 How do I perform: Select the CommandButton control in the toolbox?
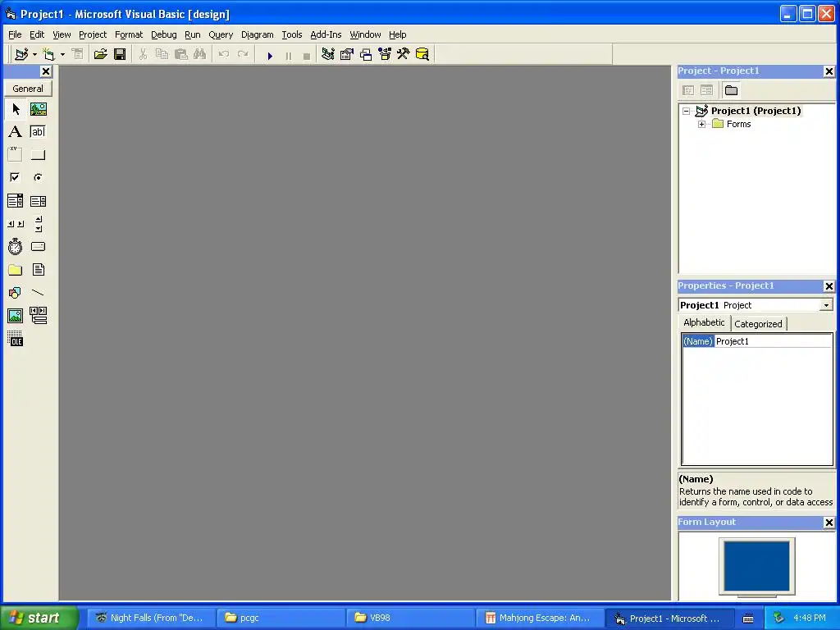coord(38,155)
